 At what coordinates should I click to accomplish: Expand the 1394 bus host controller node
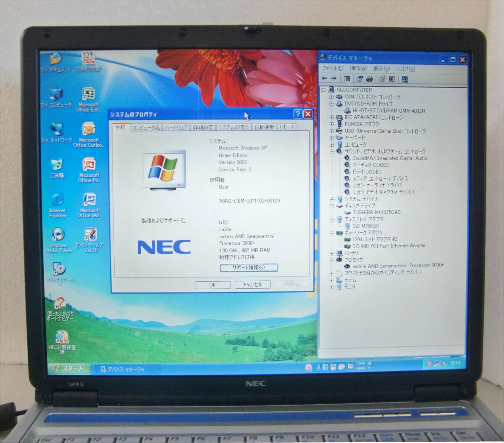click(x=331, y=97)
